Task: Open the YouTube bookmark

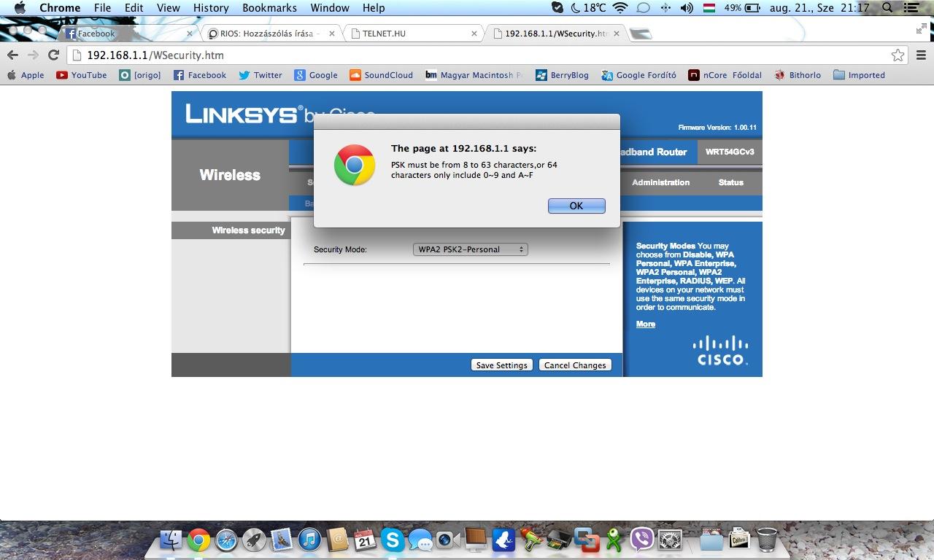Action: pyautogui.click(x=82, y=75)
